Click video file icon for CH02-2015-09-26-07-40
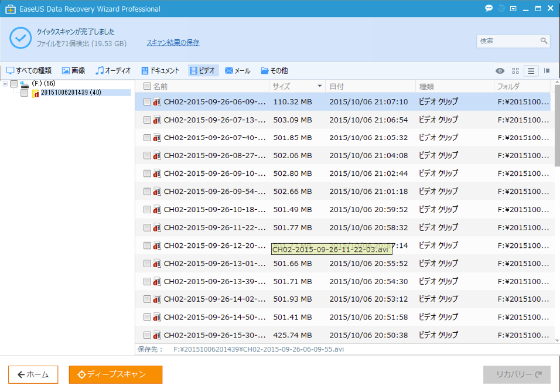 tap(157, 138)
